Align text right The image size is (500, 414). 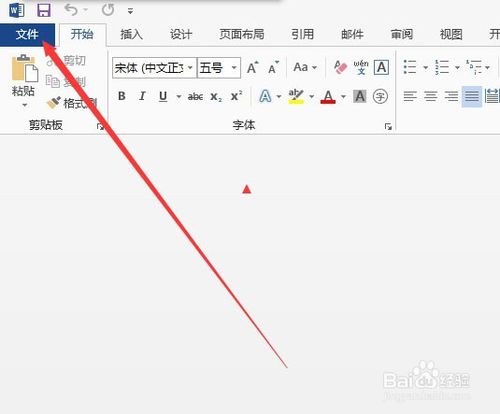tap(451, 97)
